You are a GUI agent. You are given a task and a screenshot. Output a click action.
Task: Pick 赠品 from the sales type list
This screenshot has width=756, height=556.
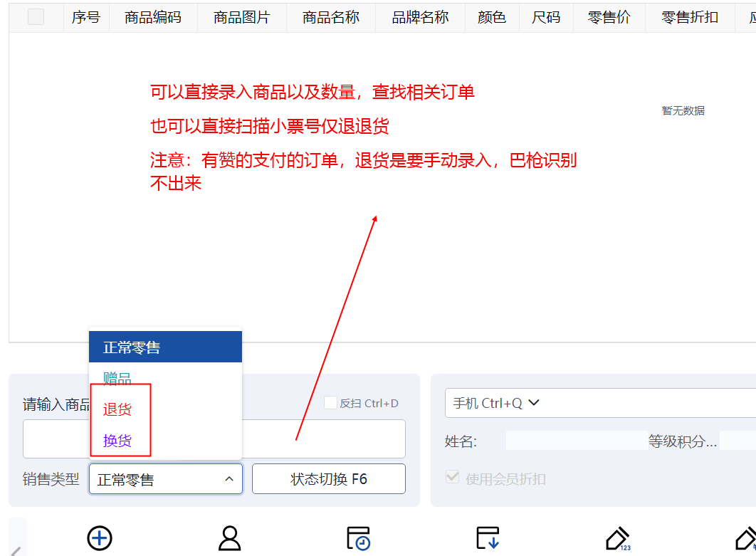[117, 378]
